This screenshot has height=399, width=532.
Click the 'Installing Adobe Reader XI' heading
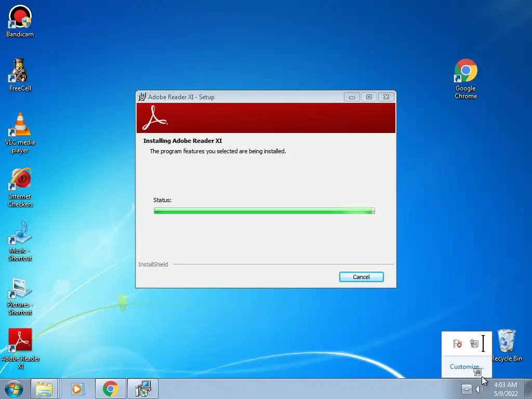pyautogui.click(x=182, y=141)
